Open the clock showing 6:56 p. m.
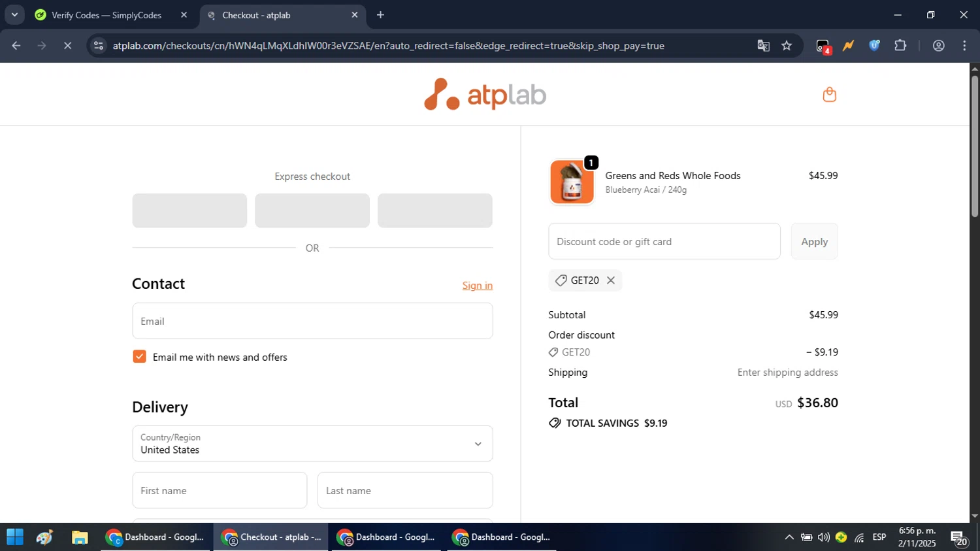Viewport: 980px width, 551px height. pos(917,537)
